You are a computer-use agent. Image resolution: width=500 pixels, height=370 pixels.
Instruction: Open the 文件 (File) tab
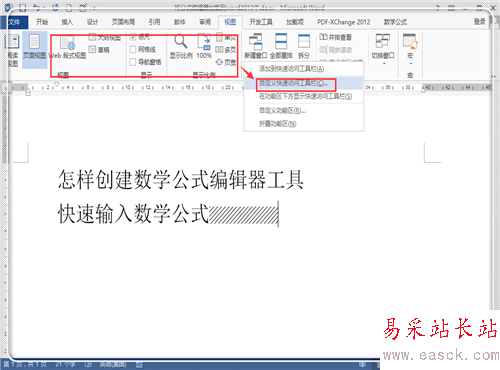point(14,22)
